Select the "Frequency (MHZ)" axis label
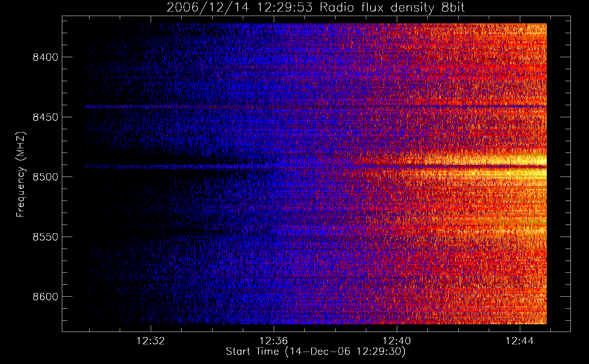This screenshot has height=364, width=589. point(21,175)
